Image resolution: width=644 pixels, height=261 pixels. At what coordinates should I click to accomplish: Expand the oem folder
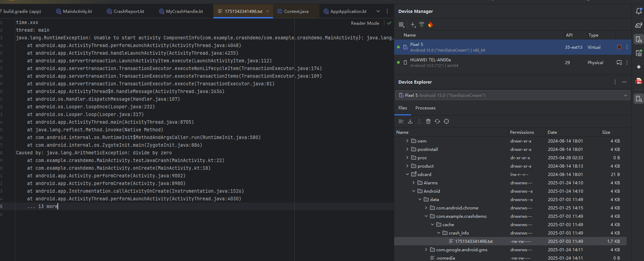[407, 141]
